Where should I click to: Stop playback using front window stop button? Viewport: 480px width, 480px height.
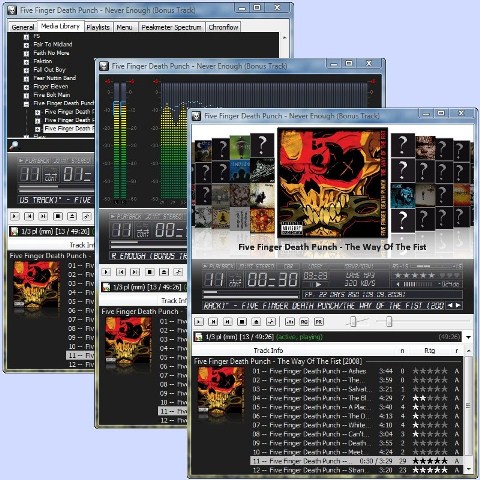242,322
